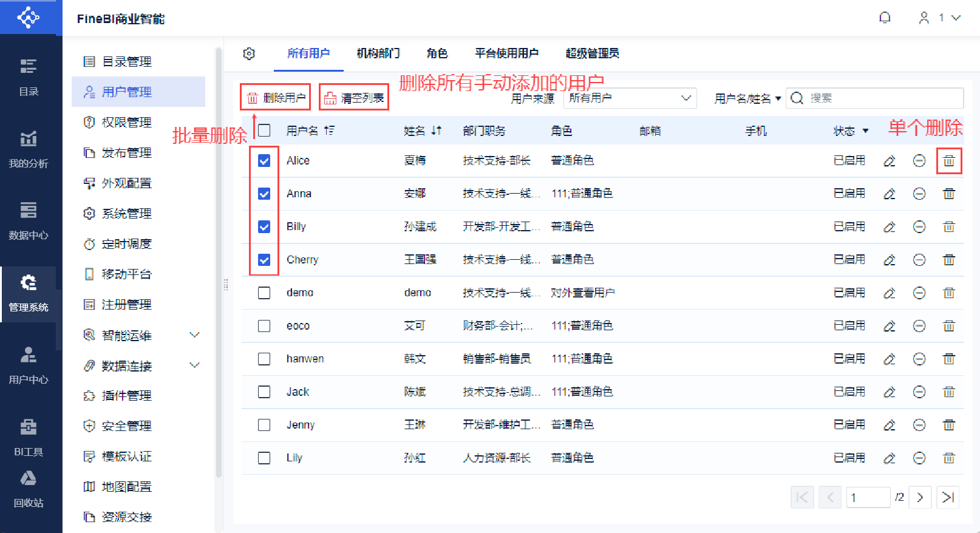Open the user account menu
The height and width of the screenshot is (533, 980).
click(x=939, y=18)
